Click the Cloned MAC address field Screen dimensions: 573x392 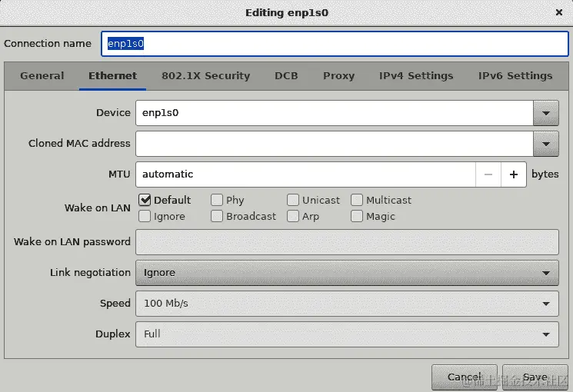(335, 144)
